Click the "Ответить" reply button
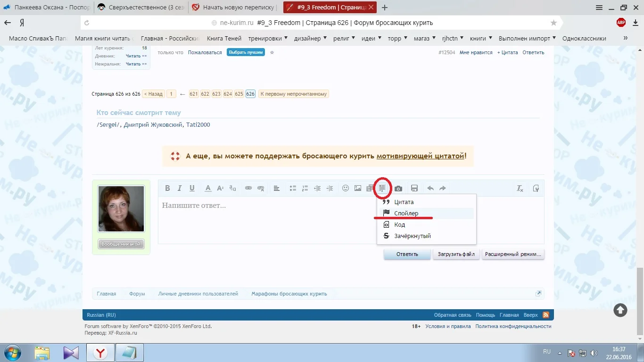 406,254
